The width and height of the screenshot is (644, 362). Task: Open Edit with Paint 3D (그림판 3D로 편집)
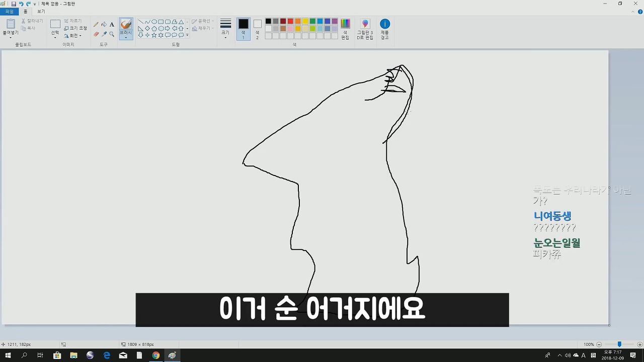pyautogui.click(x=365, y=29)
